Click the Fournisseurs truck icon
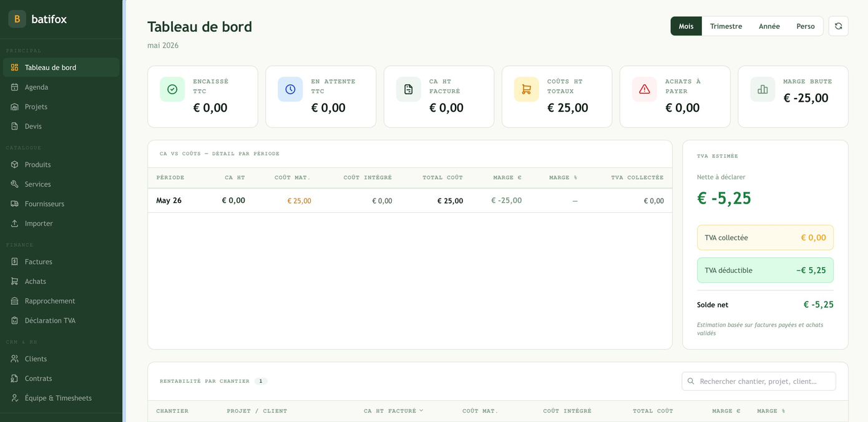 coord(14,204)
